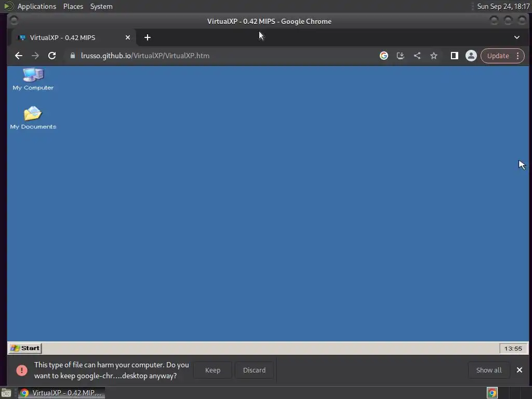Click the download warning exclamation icon

(x=22, y=370)
